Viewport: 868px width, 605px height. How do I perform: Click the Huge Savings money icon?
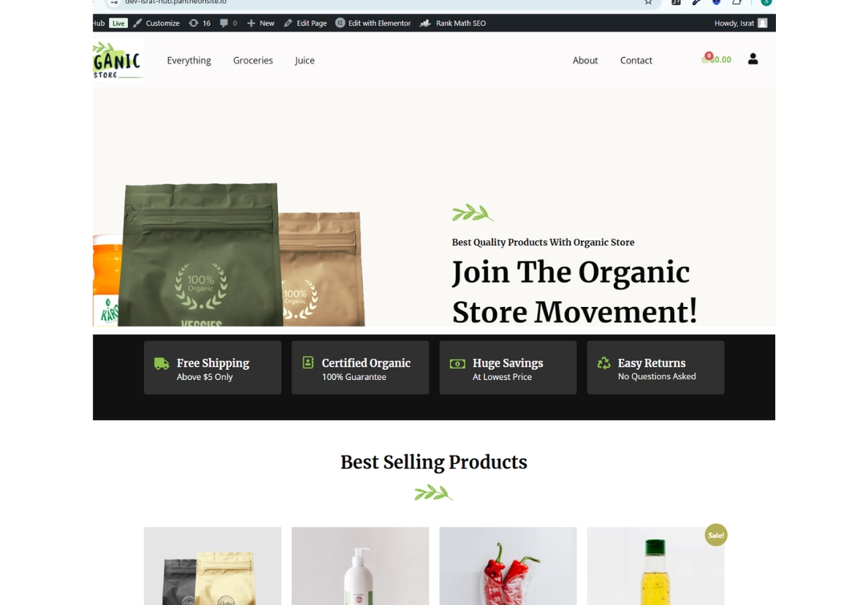click(x=457, y=364)
